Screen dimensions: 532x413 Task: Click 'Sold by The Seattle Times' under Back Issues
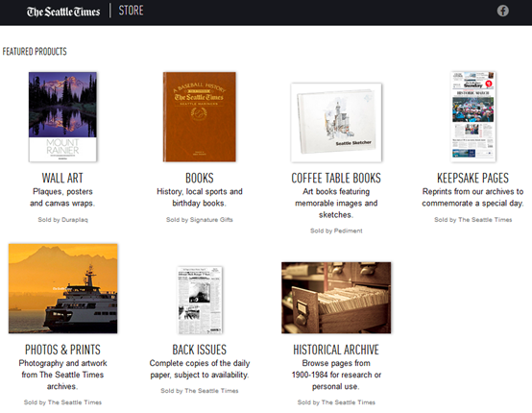(x=200, y=391)
